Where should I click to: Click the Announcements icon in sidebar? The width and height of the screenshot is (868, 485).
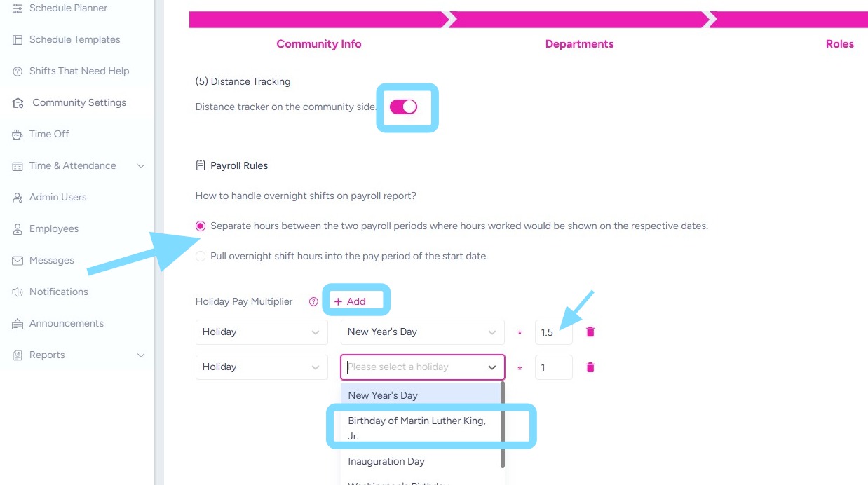point(18,324)
